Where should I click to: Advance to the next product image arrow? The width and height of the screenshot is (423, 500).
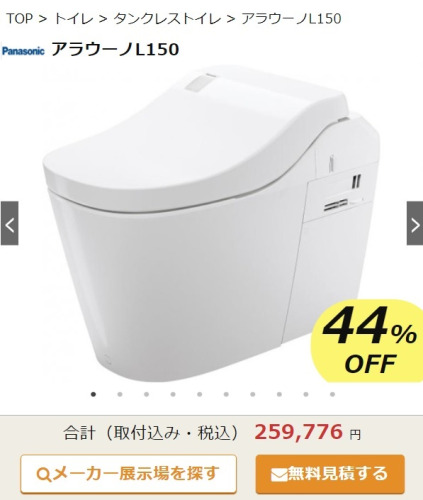point(415,223)
